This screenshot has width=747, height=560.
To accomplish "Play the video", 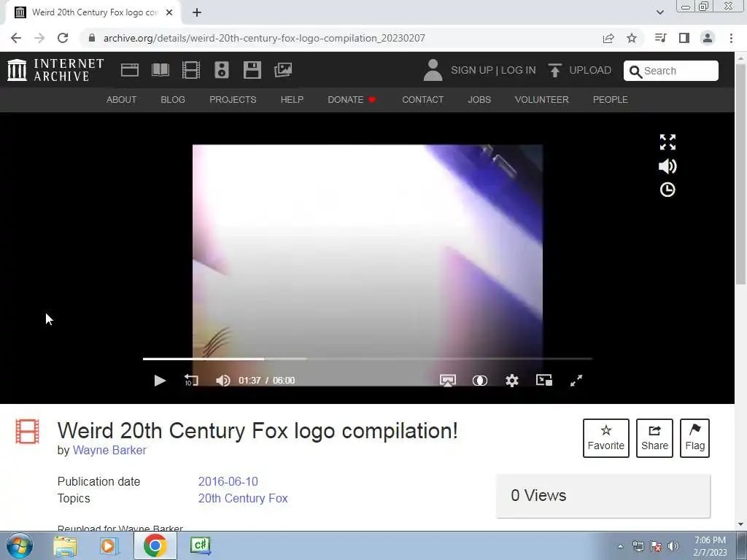I will [x=160, y=381].
